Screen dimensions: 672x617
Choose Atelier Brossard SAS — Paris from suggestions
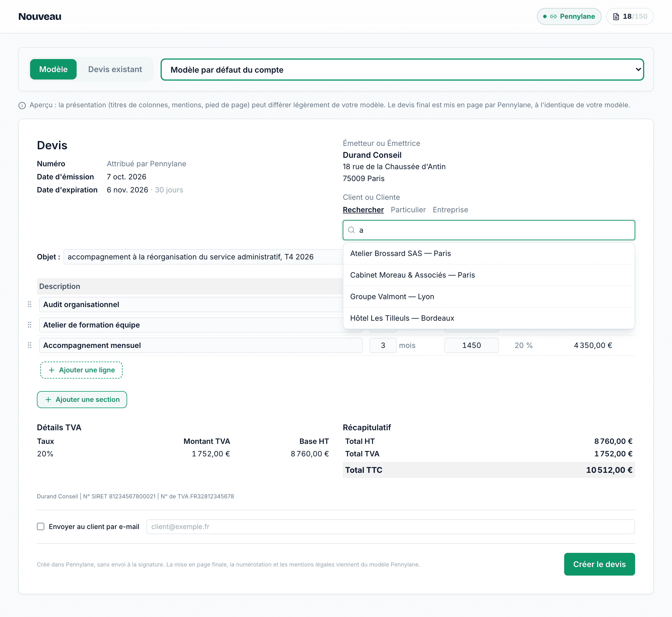(489, 253)
